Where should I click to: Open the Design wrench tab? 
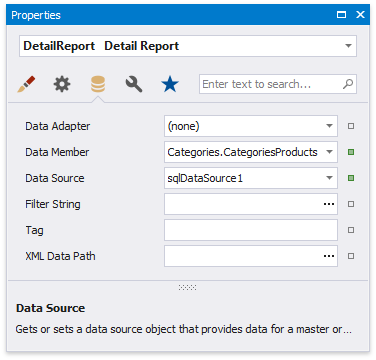click(134, 84)
